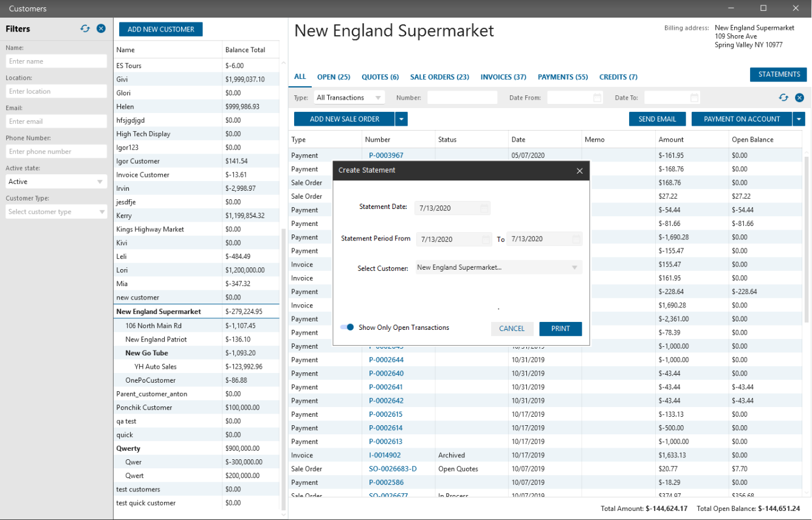Click PRINT in the Create Statement dialog
812x520 pixels.
tap(560, 329)
